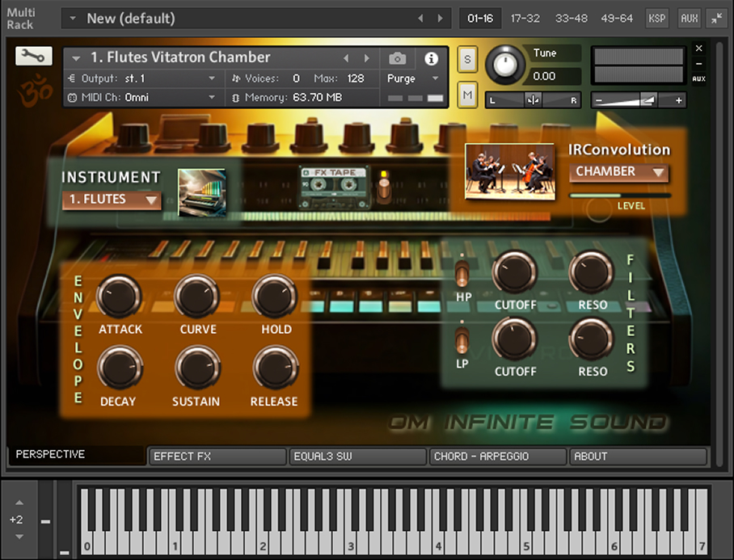Screen dimensions: 734x560
Task: Click the Sustain knob
Action: pyautogui.click(x=197, y=368)
